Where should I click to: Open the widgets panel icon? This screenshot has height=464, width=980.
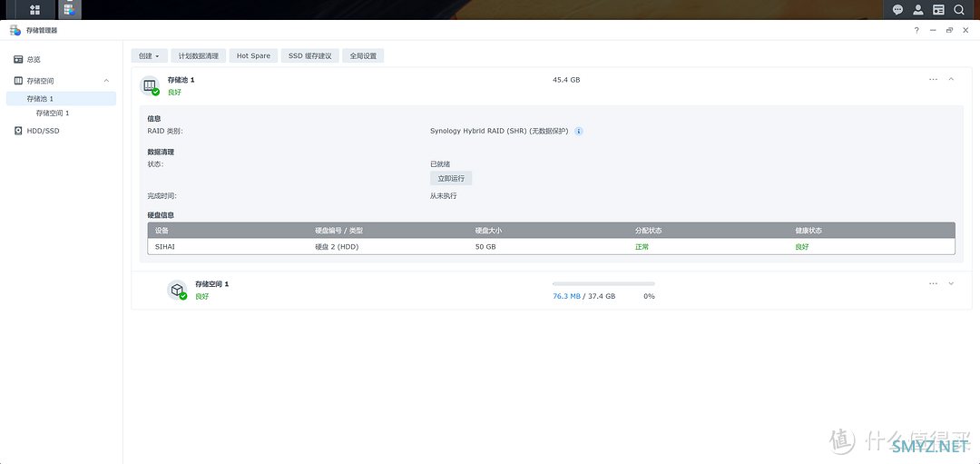938,9
